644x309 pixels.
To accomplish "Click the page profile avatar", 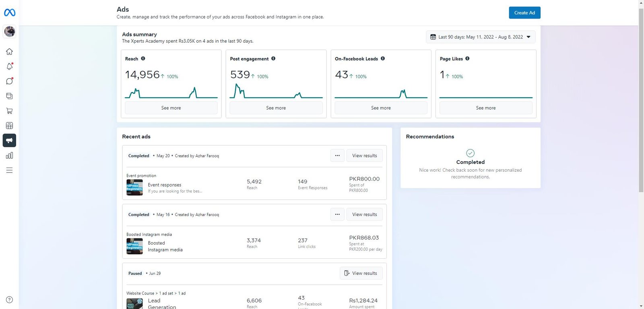I will tap(10, 31).
